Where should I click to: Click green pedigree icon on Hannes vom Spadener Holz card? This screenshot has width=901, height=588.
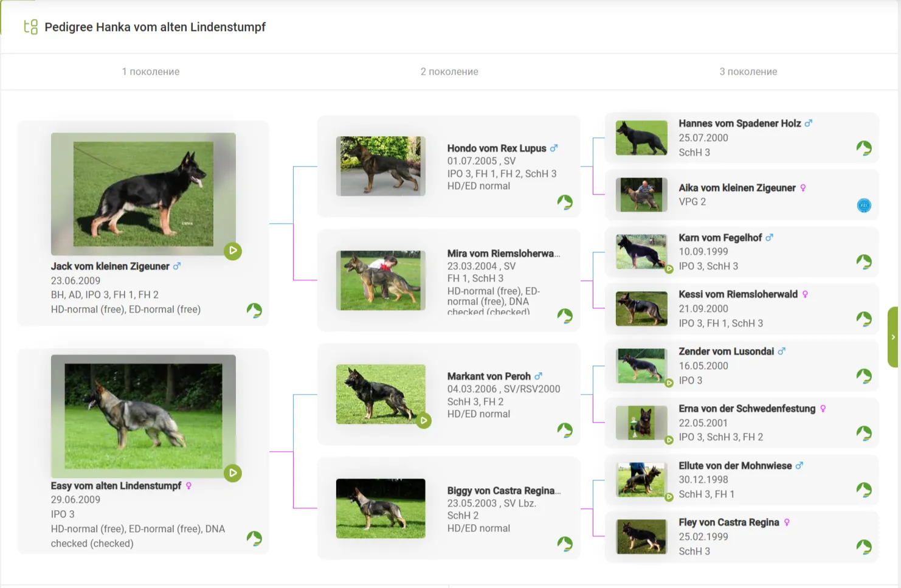coord(863,148)
